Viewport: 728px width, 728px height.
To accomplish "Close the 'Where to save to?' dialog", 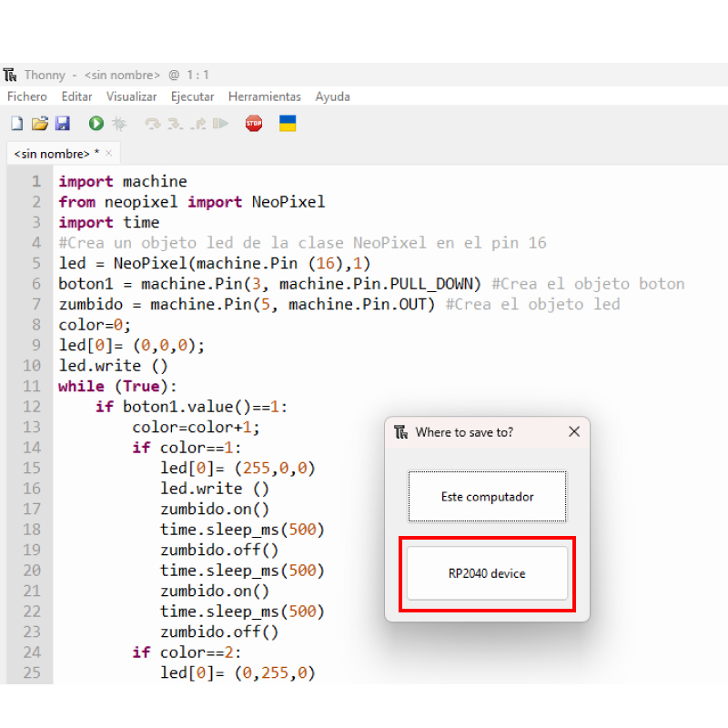I will (x=574, y=432).
